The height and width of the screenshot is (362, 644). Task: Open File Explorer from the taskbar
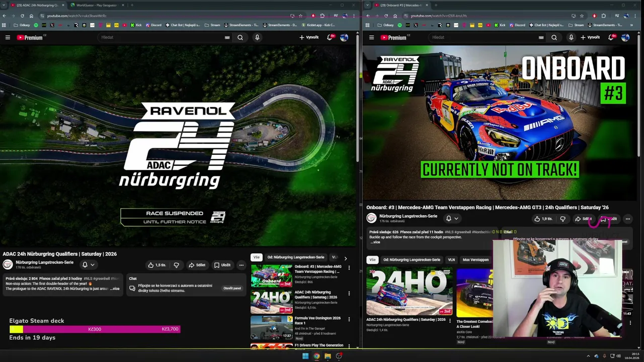click(x=328, y=356)
